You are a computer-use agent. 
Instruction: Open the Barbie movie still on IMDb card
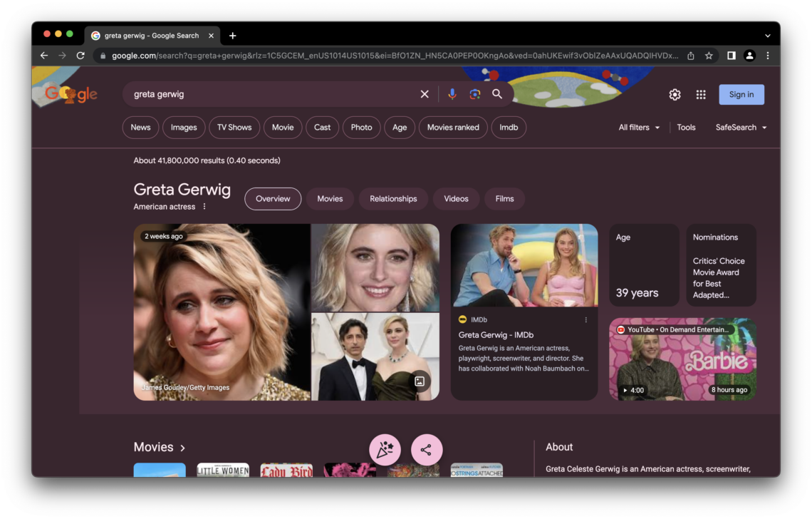tap(524, 265)
